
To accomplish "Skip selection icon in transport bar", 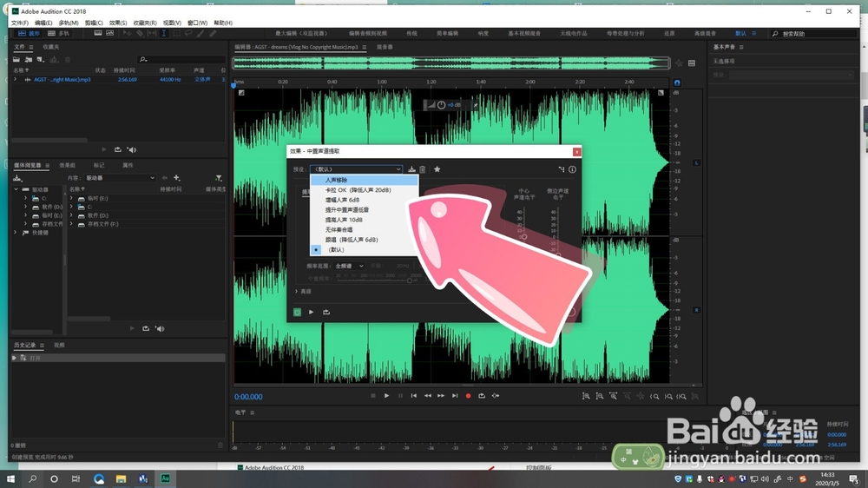I will pos(496,396).
